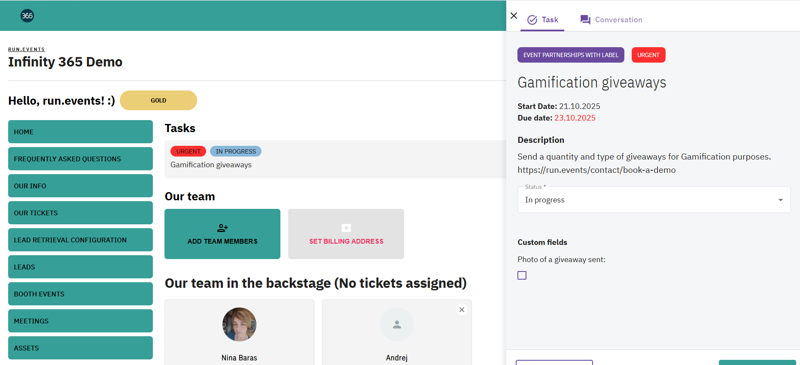Click the start date 21.10.2025
Screen dimensions: 800x365
[x=580, y=106]
